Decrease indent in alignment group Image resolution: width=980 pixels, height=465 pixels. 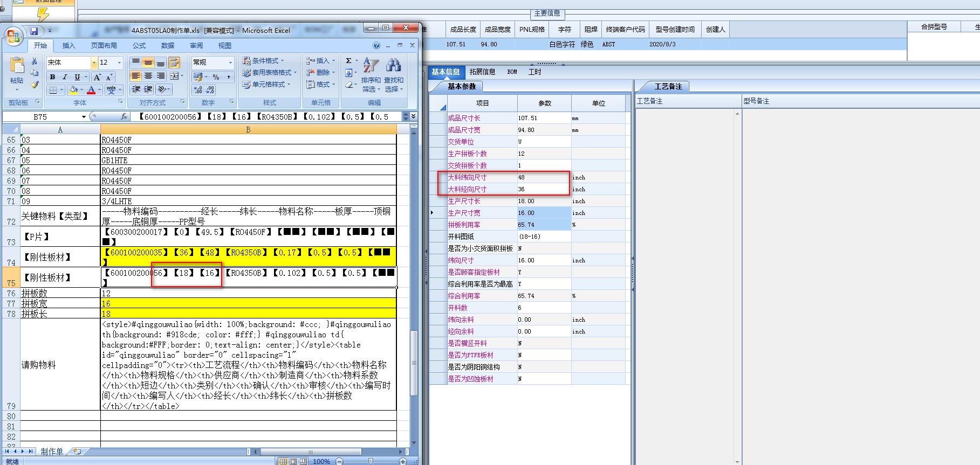pos(136,89)
